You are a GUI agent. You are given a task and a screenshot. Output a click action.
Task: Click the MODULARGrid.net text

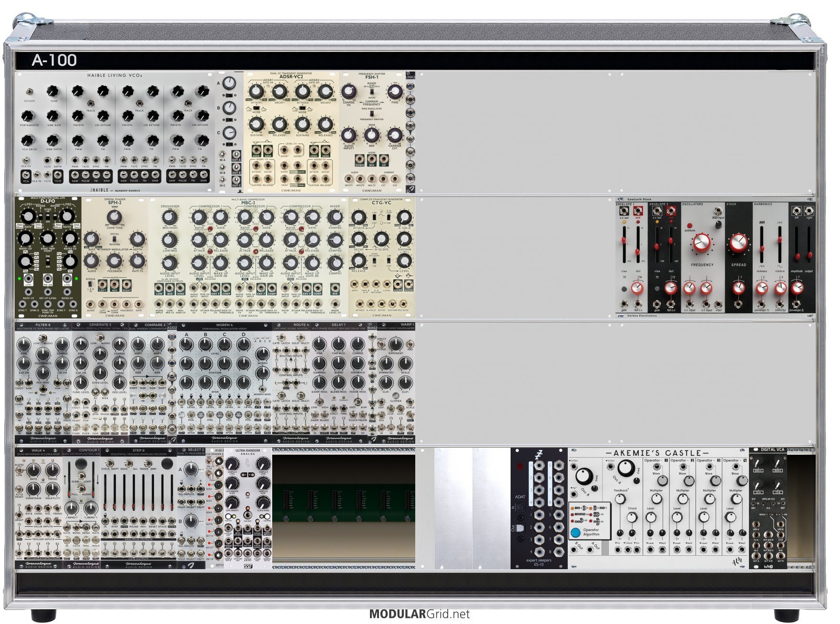(x=420, y=614)
